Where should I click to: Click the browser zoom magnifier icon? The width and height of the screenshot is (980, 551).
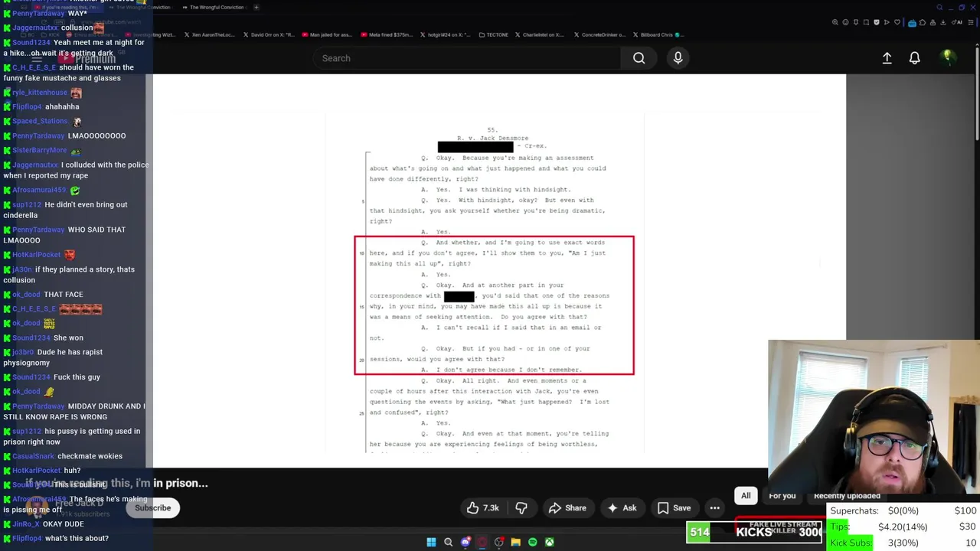click(835, 22)
